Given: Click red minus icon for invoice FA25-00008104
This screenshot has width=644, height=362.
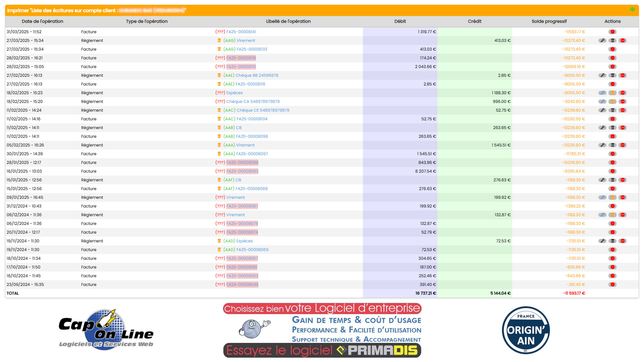Looking at the screenshot, I should (612, 119).
